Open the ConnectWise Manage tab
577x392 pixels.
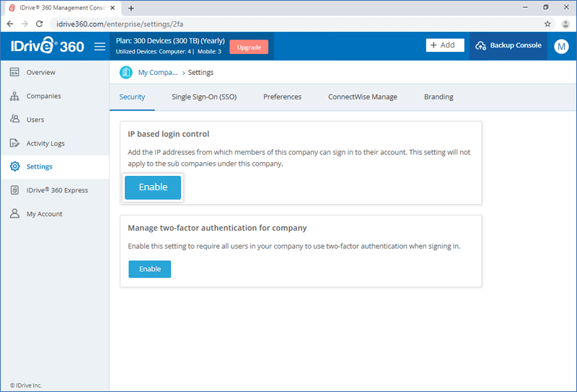point(363,97)
